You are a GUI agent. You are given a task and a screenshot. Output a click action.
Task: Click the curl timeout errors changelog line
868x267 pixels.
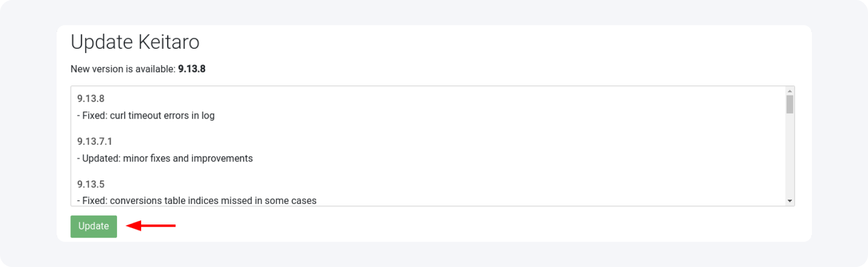click(148, 115)
